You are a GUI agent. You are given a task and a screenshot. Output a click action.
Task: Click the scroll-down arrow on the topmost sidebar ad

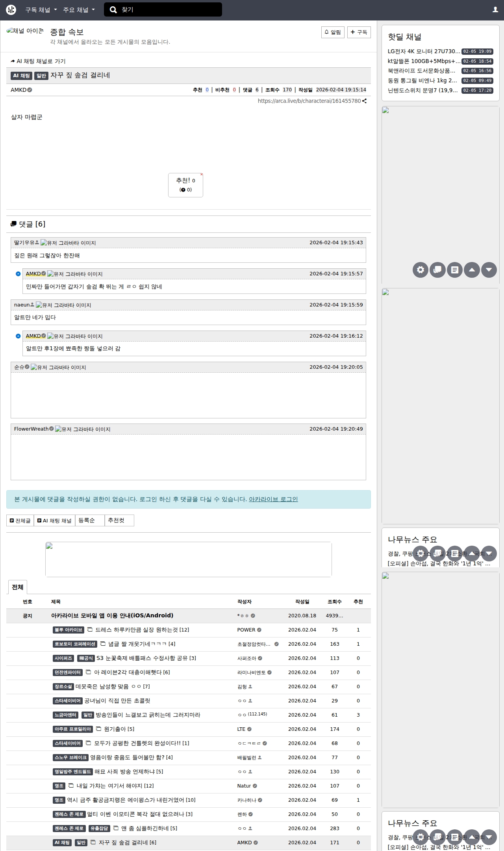point(489,270)
